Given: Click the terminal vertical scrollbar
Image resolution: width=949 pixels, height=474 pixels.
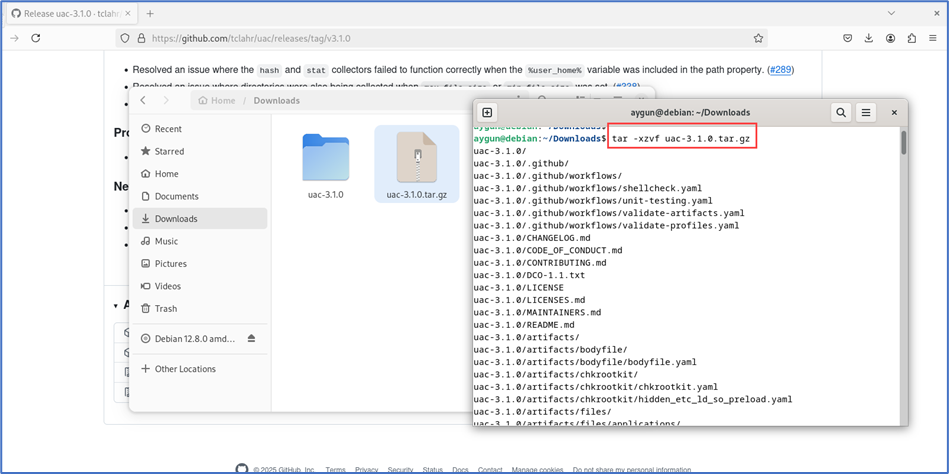Looking at the screenshot, I should [x=903, y=143].
